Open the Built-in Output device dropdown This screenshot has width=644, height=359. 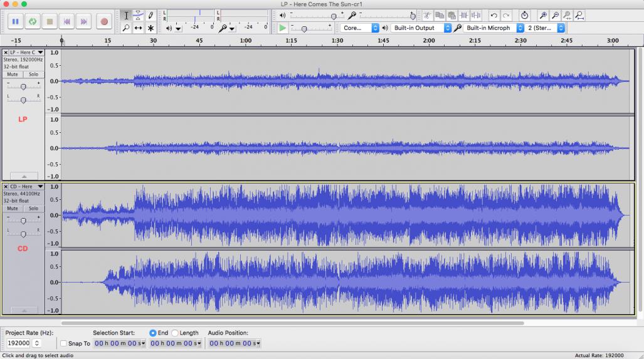coord(421,28)
